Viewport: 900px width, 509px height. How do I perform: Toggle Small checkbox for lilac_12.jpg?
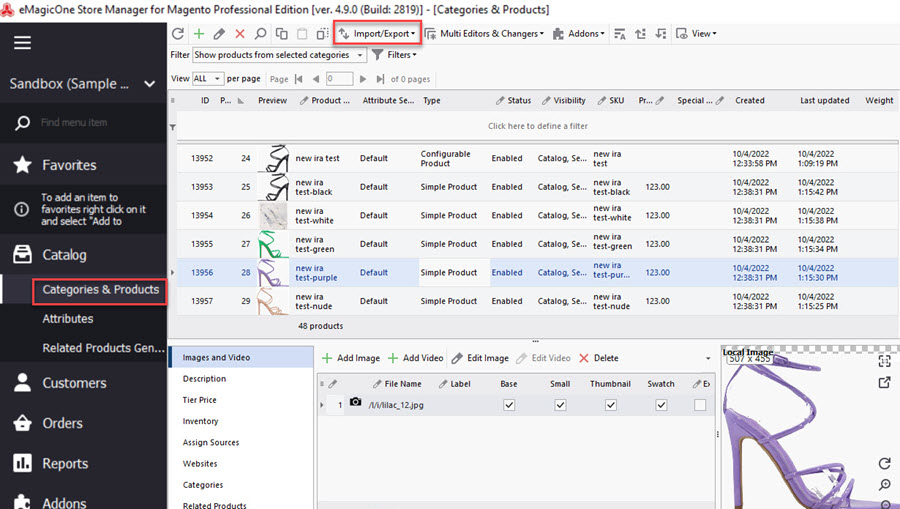tap(560, 405)
